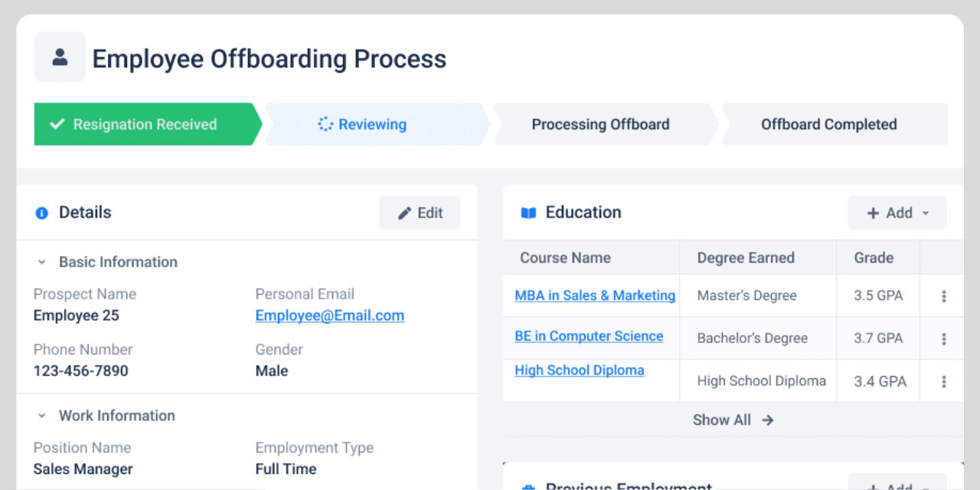Screen dimensions: 980x490
Task: Open the three-dot menu for the High School Diploma row
Action: (x=944, y=381)
